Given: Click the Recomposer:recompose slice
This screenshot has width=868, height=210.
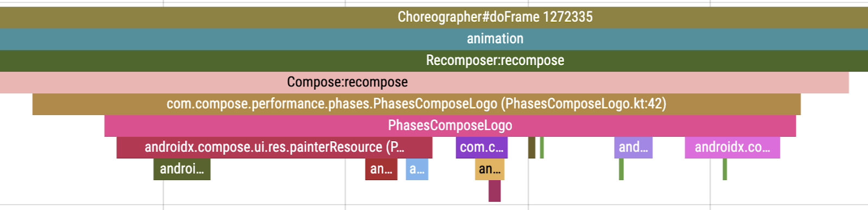Looking at the screenshot, I should tap(434, 60).
